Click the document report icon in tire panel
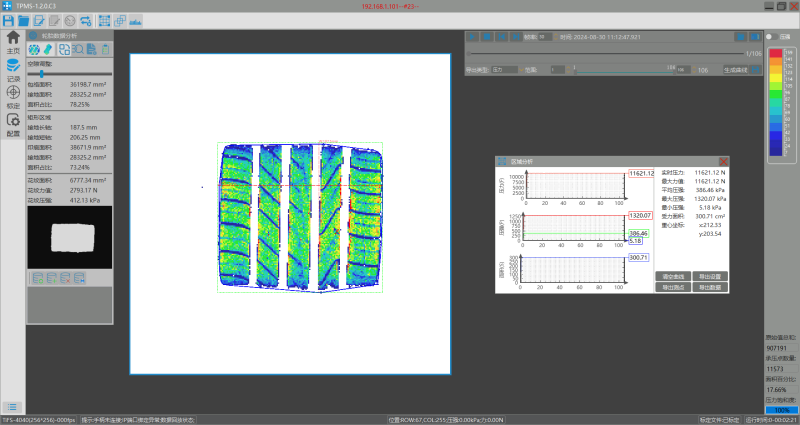 (91, 49)
